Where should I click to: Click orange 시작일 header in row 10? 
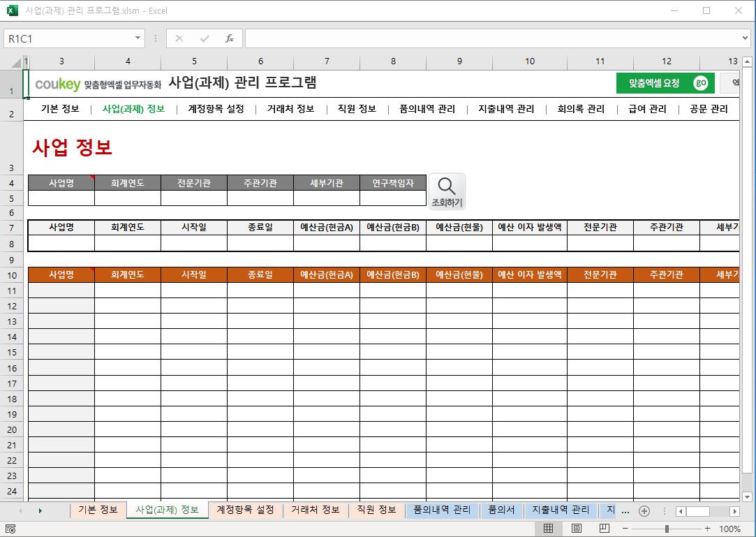tap(194, 274)
